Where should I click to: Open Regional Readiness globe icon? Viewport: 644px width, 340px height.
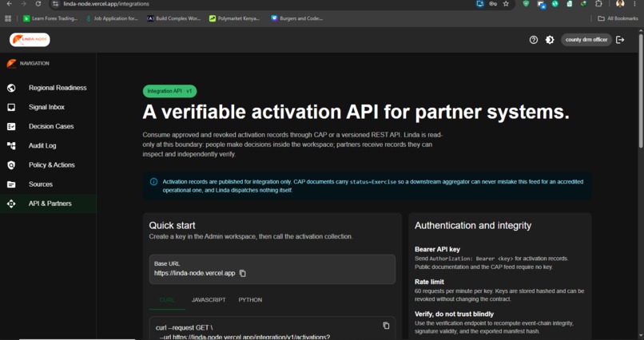pyautogui.click(x=11, y=88)
